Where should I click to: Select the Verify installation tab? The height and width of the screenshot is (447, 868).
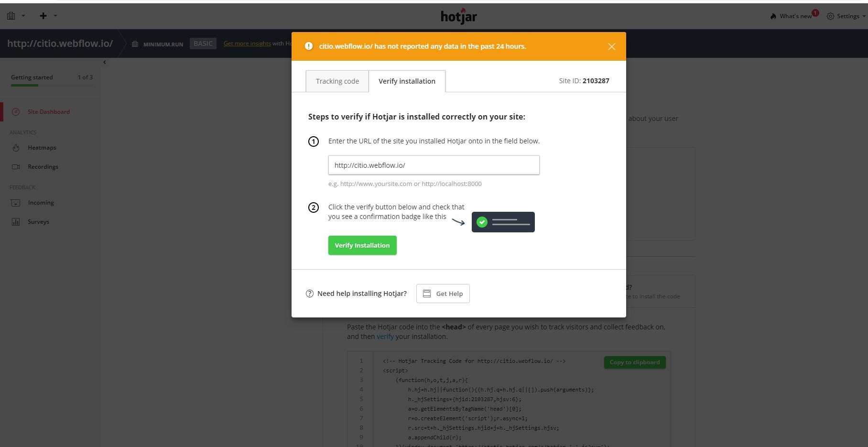pyautogui.click(x=407, y=81)
